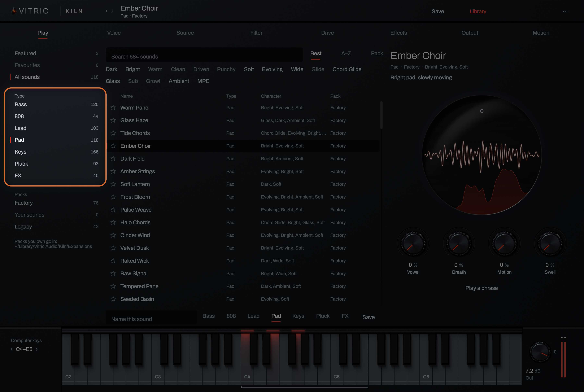Enable the Evolving filter tag
This screenshot has height=392, width=584.
(272, 69)
